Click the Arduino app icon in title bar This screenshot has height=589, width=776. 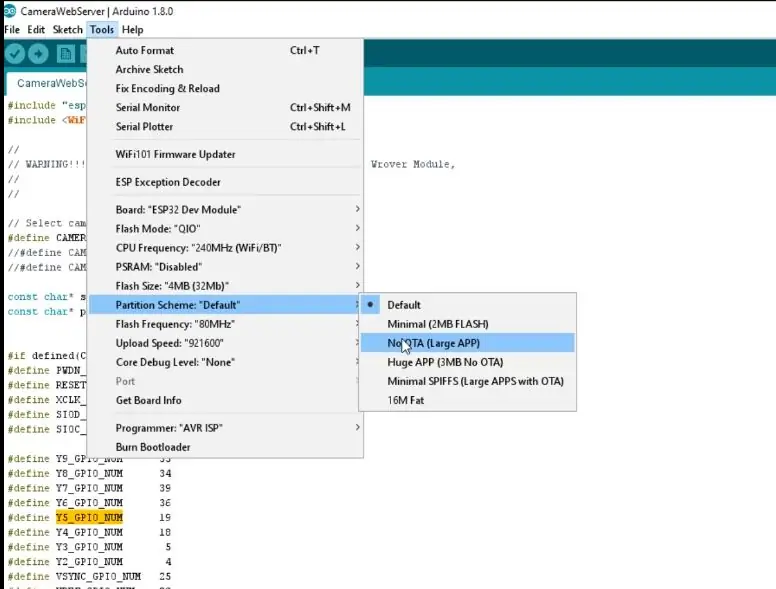pos(9,10)
